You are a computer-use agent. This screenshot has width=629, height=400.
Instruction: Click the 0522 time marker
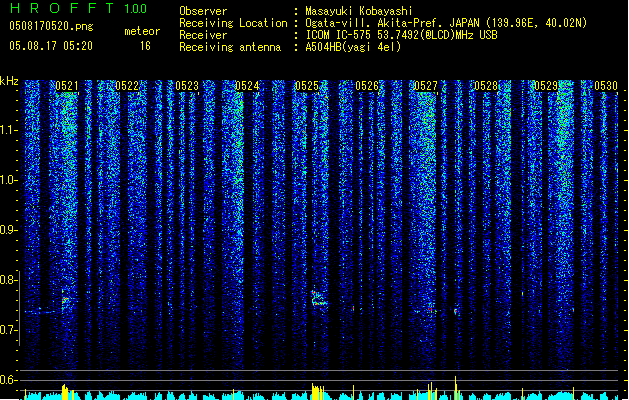127,86
